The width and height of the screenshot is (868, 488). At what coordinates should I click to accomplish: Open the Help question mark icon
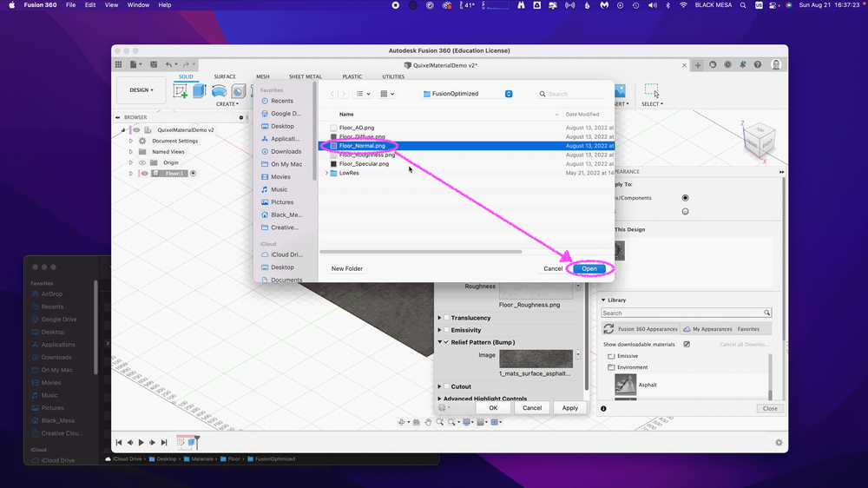pos(758,65)
